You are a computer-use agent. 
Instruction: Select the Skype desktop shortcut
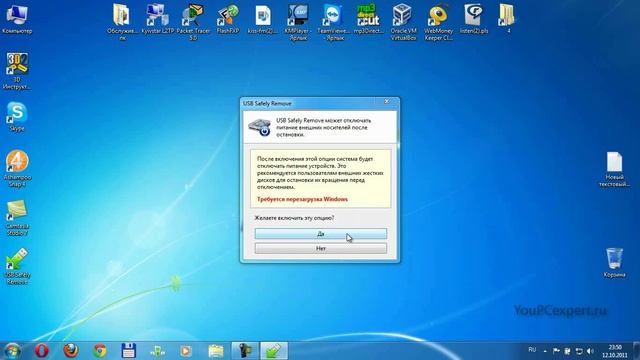tap(17, 117)
